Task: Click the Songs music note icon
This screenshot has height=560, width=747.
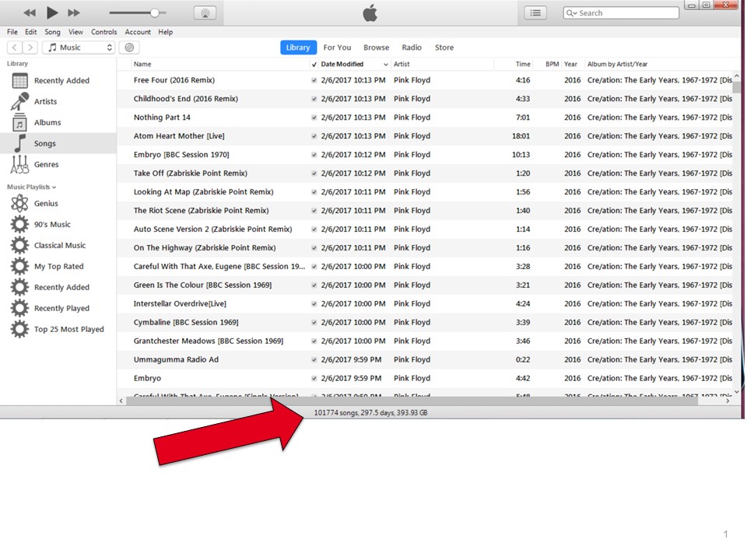Action: pyautogui.click(x=19, y=143)
